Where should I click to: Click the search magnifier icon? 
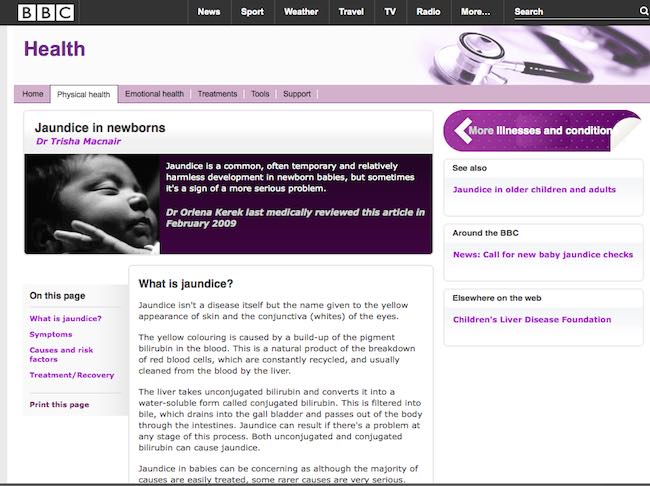(x=644, y=11)
